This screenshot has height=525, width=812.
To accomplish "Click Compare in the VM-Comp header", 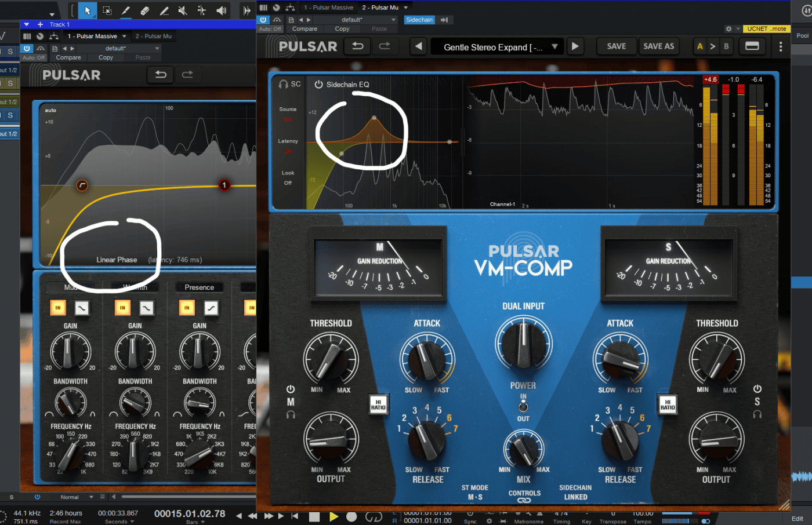I will 304,29.
